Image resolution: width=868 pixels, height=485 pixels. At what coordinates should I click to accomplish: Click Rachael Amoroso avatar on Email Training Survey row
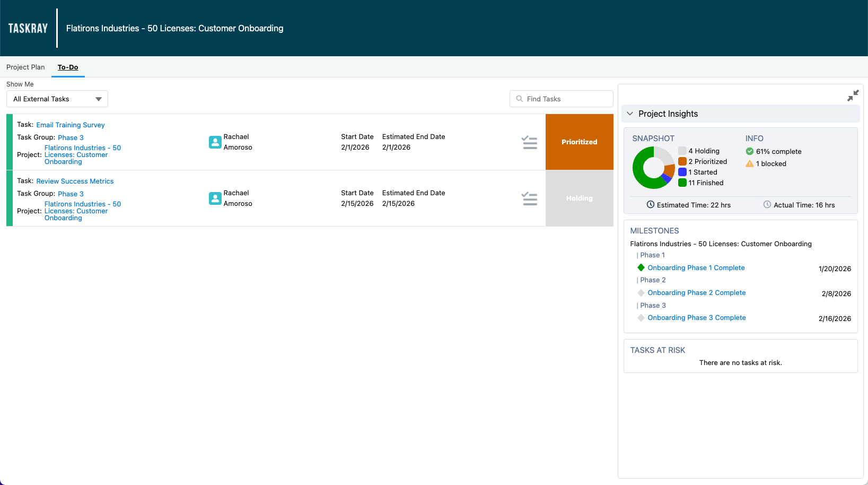pyautogui.click(x=215, y=142)
